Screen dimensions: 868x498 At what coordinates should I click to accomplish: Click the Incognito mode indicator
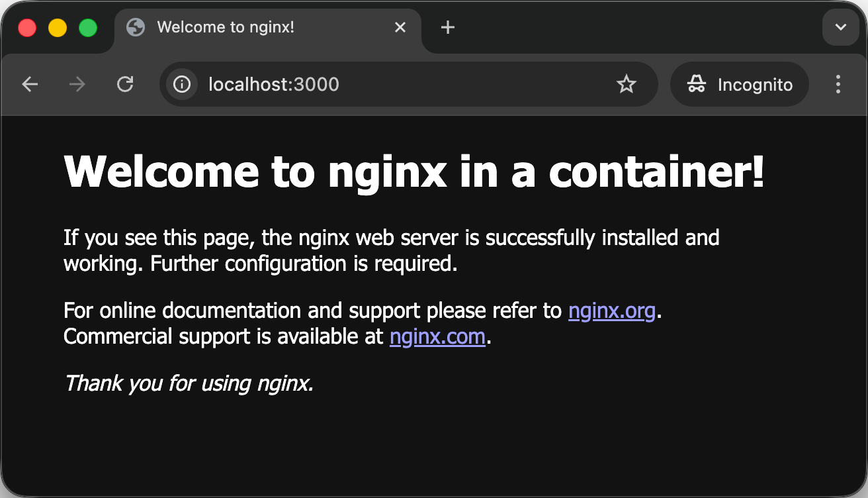pyautogui.click(x=739, y=84)
